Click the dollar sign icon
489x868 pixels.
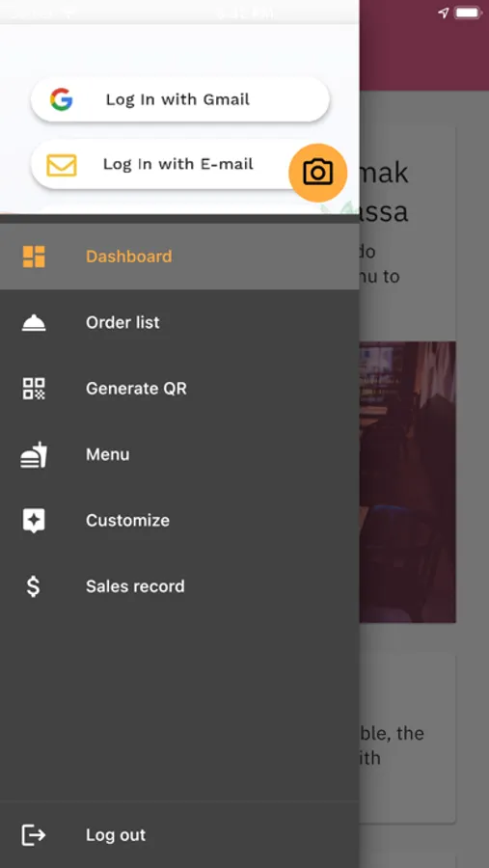pos(33,586)
